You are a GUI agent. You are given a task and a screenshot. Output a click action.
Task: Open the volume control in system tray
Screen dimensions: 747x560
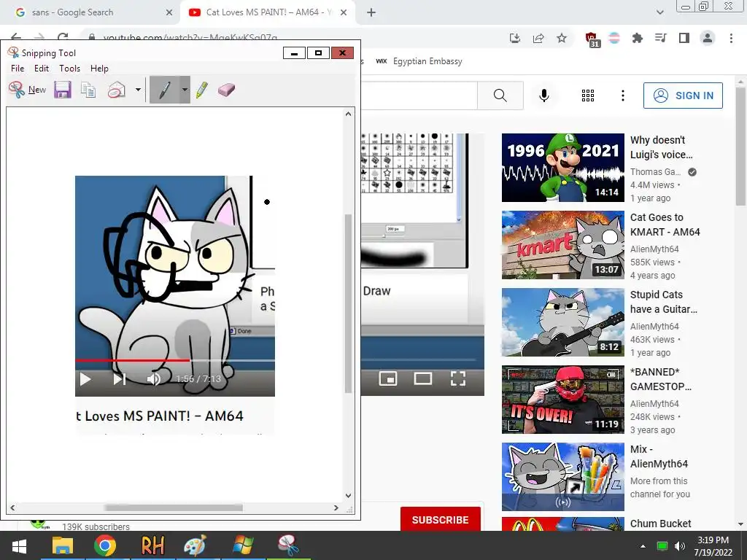click(x=680, y=546)
